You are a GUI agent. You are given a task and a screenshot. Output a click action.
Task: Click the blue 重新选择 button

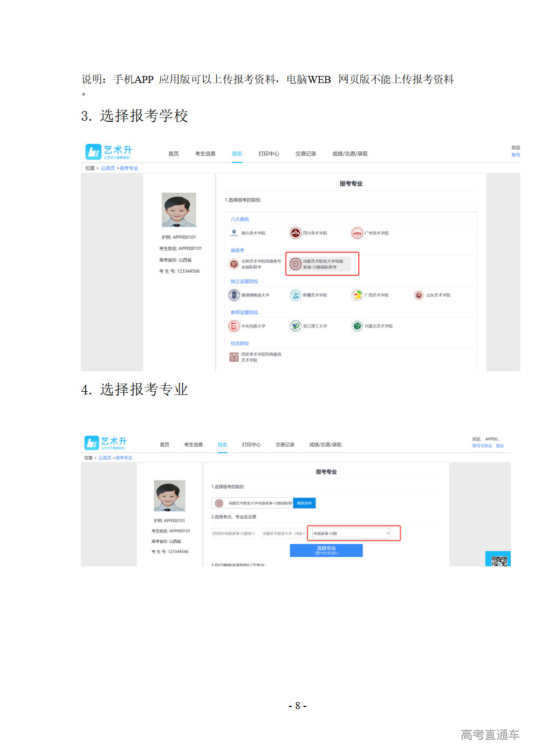click(304, 503)
